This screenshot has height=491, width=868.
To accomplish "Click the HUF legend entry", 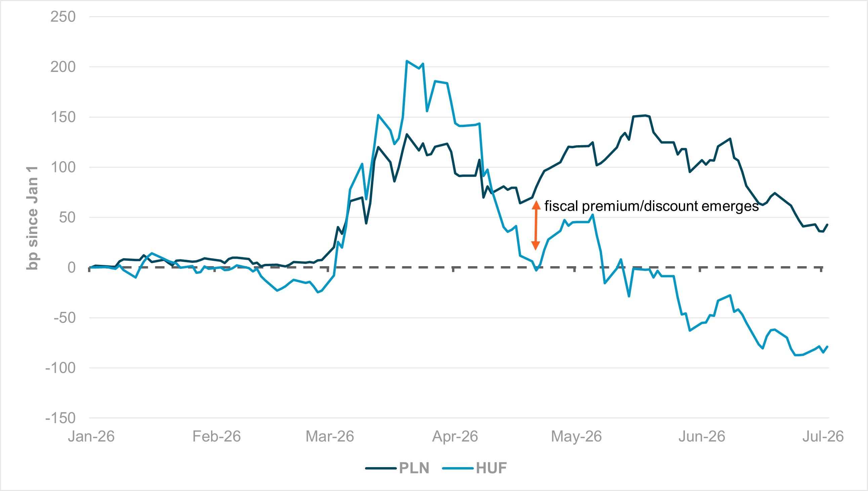I will (474, 468).
